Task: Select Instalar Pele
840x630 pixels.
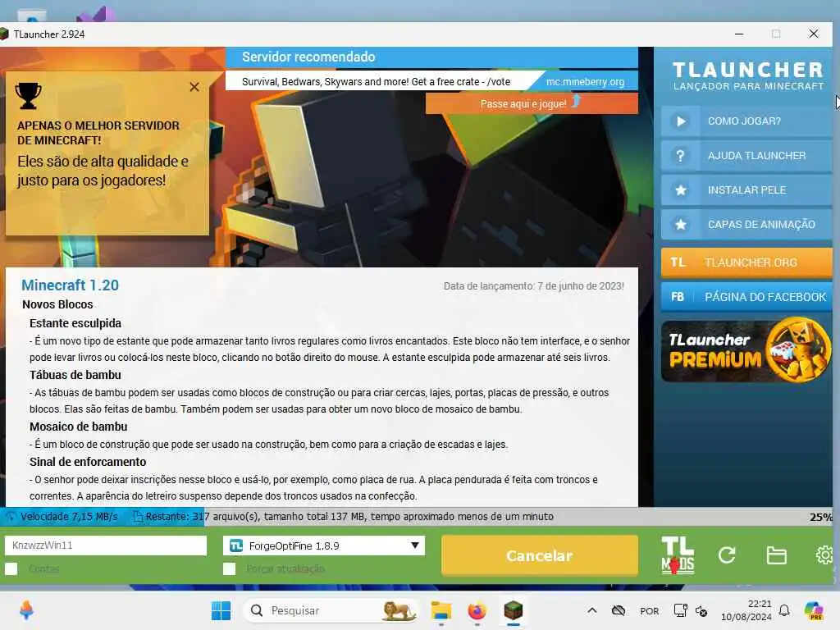Action: coord(746,190)
